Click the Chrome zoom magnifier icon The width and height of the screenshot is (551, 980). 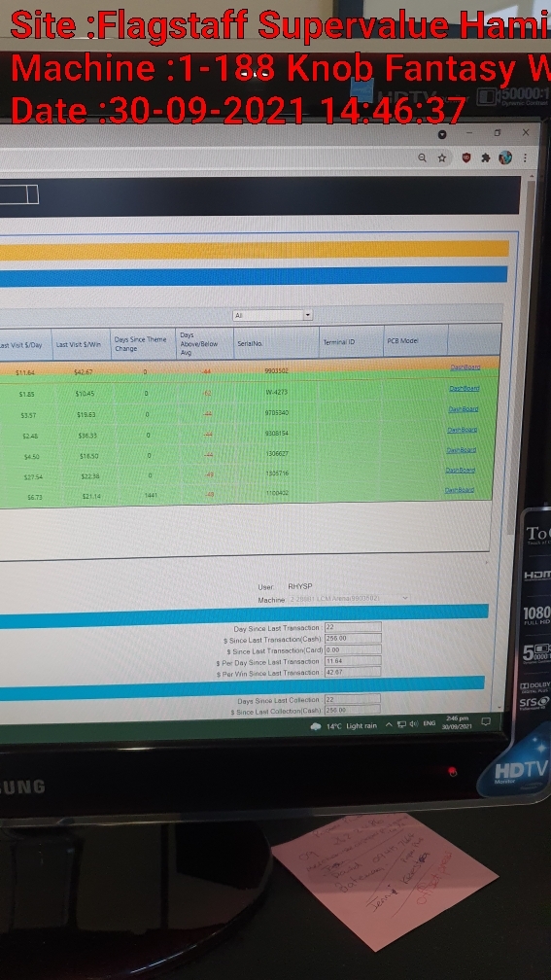pyautogui.click(x=423, y=158)
